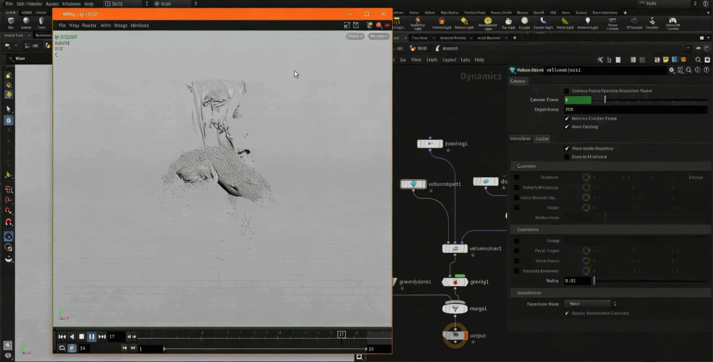Enable the Group toggle under Constraints

coord(517,241)
